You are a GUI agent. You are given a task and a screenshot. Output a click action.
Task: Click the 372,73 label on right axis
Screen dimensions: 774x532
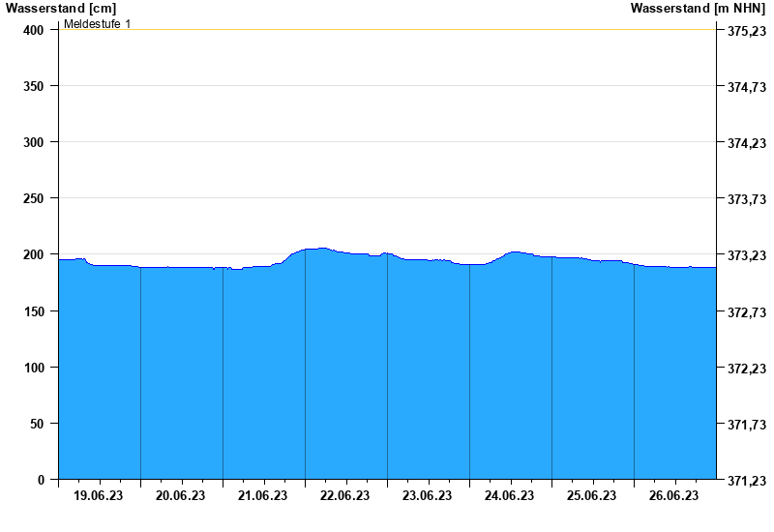[x=746, y=312]
